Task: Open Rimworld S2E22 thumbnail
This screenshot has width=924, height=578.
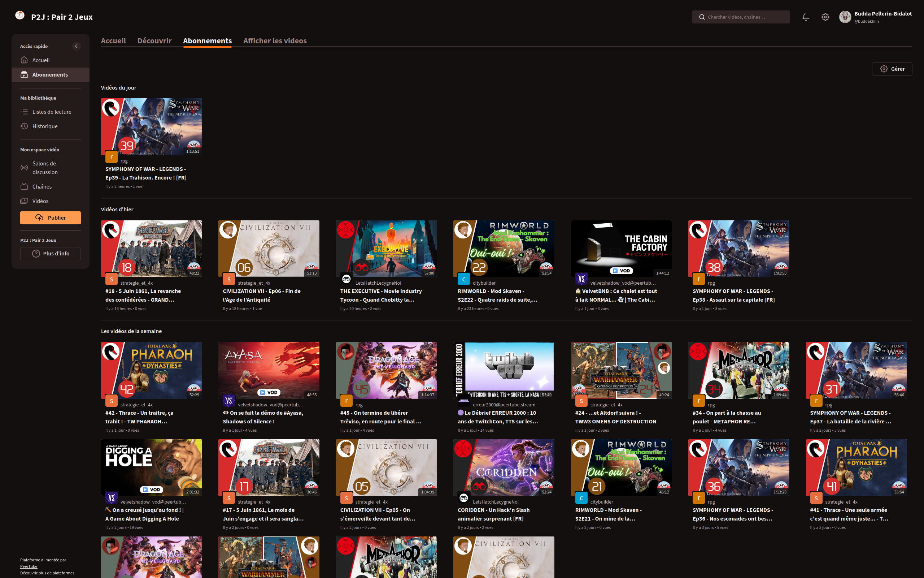Action: click(504, 249)
